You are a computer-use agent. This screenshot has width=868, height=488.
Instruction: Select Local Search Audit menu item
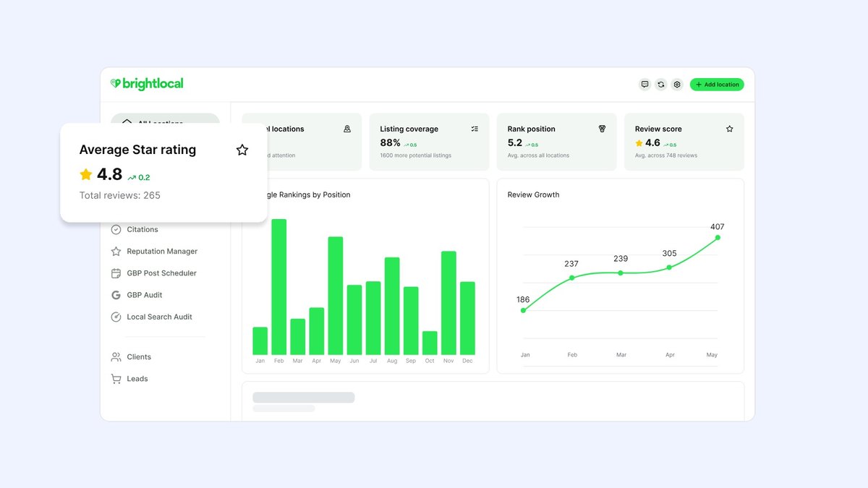tap(159, 317)
